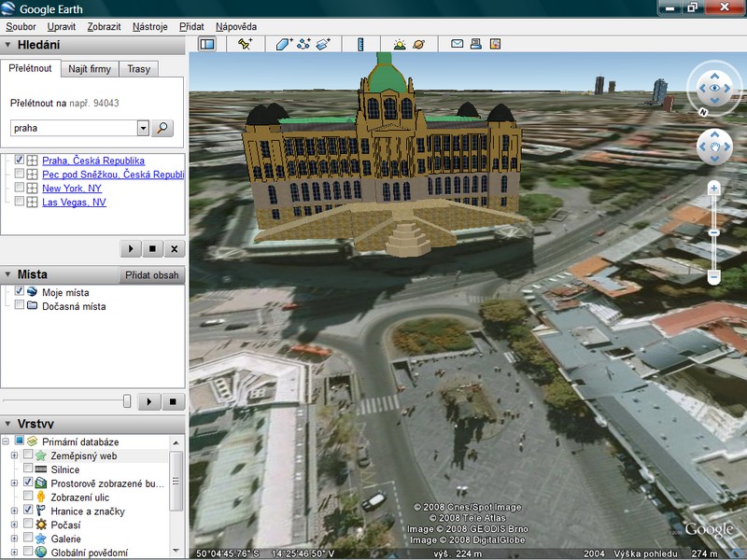Expand the Hranice a značky node
The width and height of the screenshot is (747, 560).
pyautogui.click(x=14, y=511)
